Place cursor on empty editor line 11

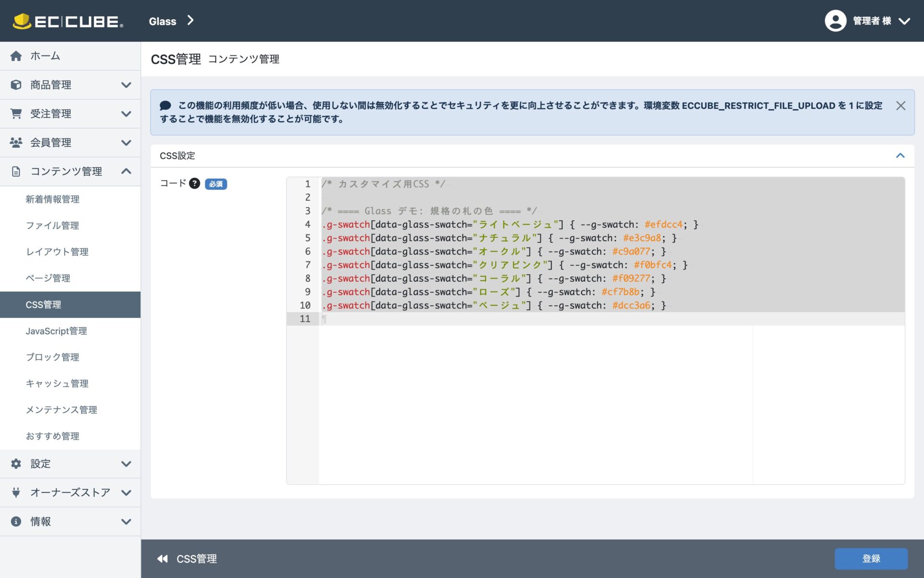(x=611, y=319)
